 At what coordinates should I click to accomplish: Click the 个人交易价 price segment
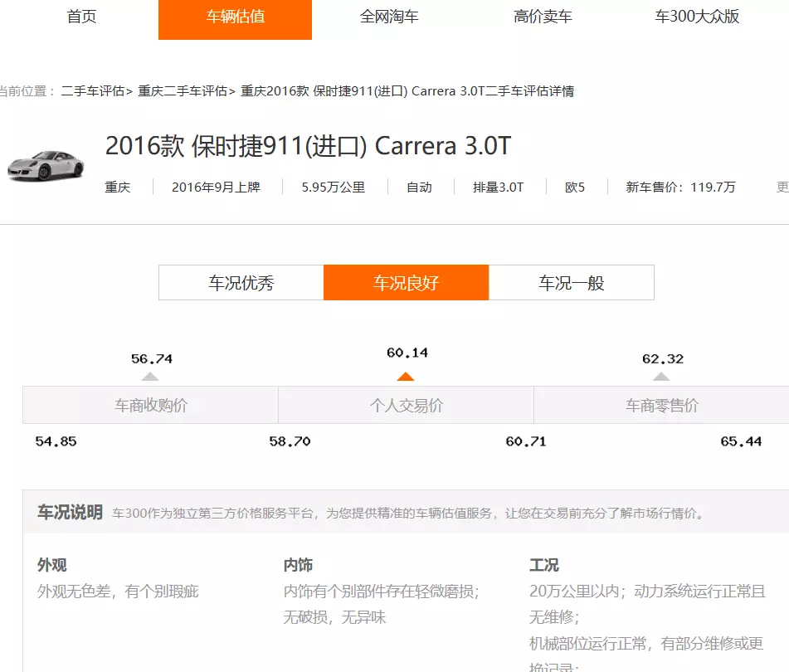[406, 405]
